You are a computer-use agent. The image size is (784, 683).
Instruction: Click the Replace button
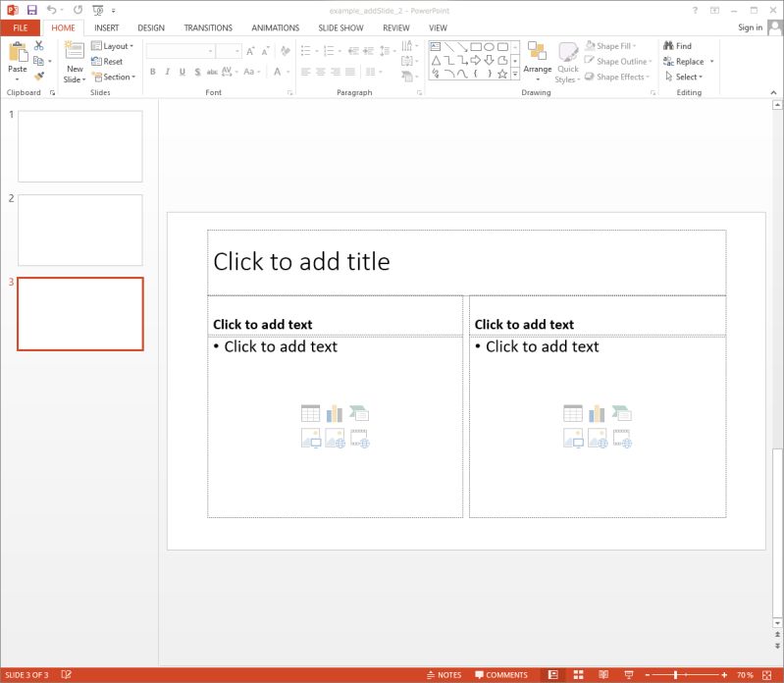click(684, 61)
